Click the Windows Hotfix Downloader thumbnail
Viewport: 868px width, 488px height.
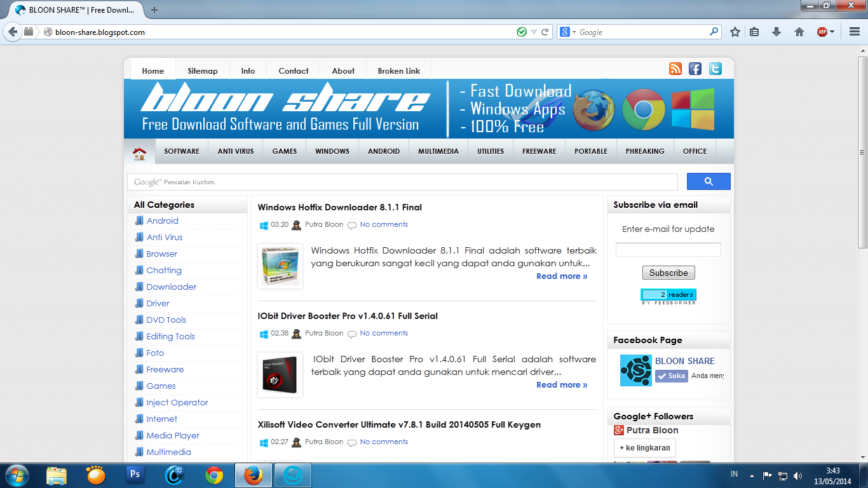pos(280,266)
